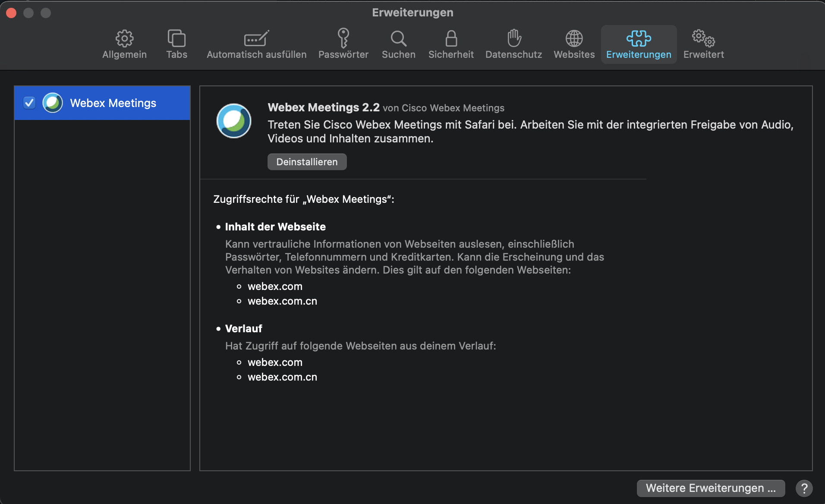
Task: Open Automatisch ausfüllen settings
Action: pos(257,44)
